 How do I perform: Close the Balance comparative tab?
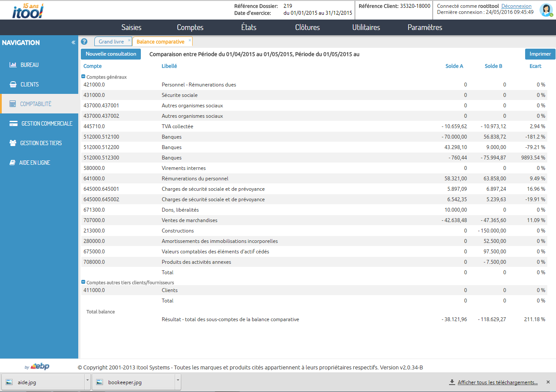pos(190,40)
